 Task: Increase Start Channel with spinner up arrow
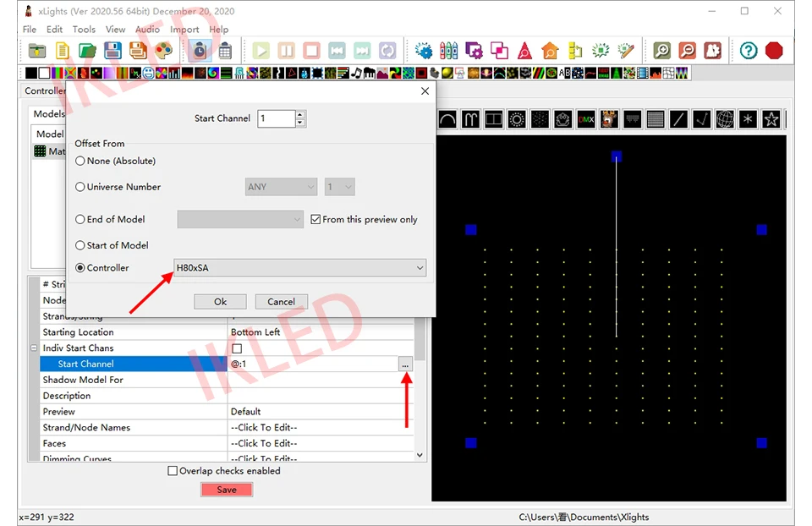(300, 114)
